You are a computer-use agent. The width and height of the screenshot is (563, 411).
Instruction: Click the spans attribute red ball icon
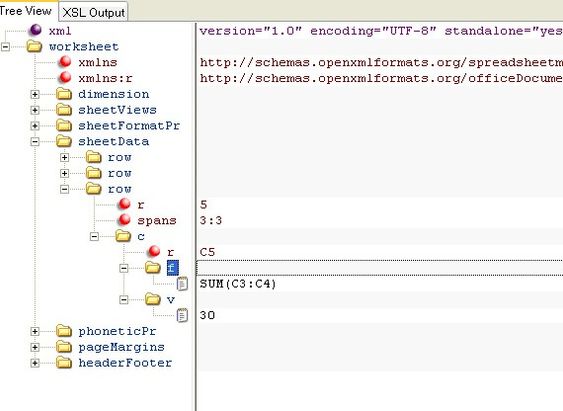pos(125,220)
